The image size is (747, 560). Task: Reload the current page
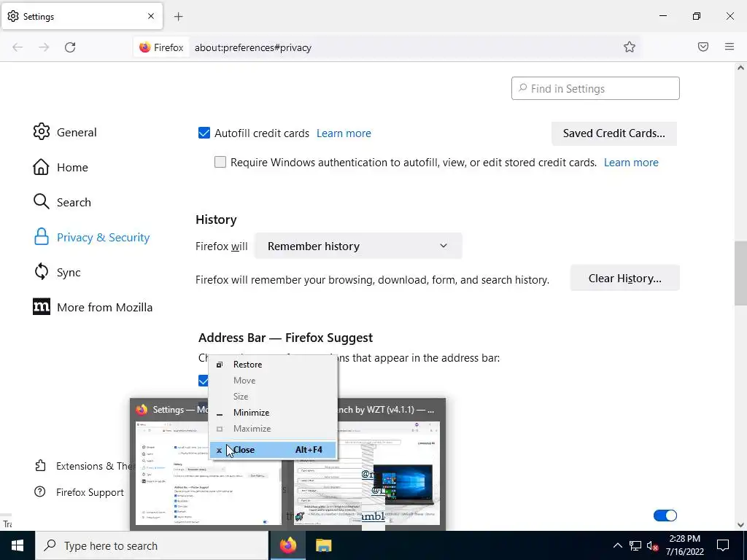(70, 47)
